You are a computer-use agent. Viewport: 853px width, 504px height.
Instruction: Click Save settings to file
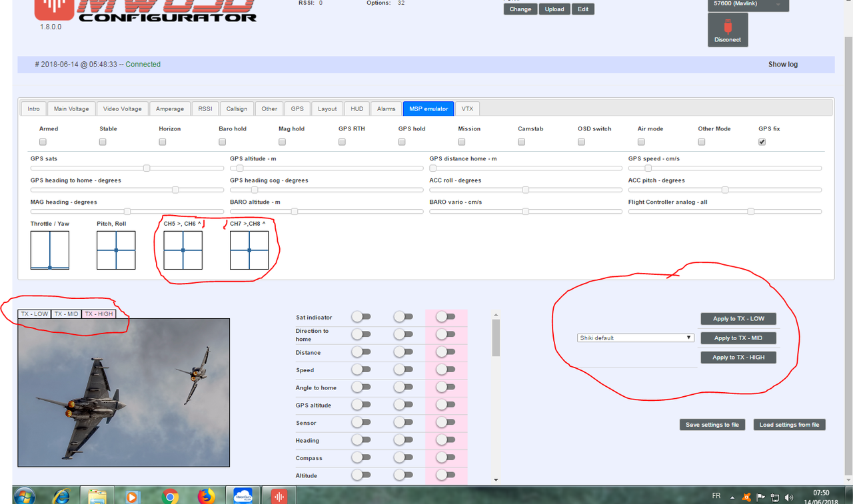(x=712, y=424)
